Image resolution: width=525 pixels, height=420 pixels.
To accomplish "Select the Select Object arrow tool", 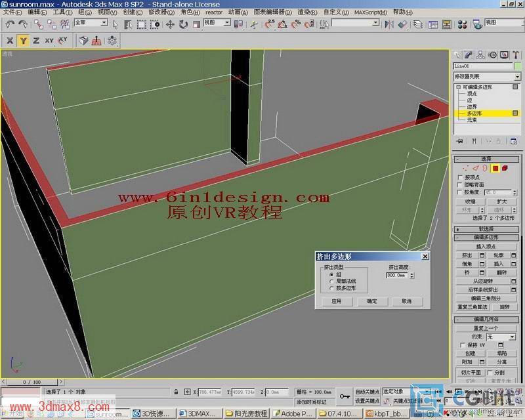I will tap(115, 24).
